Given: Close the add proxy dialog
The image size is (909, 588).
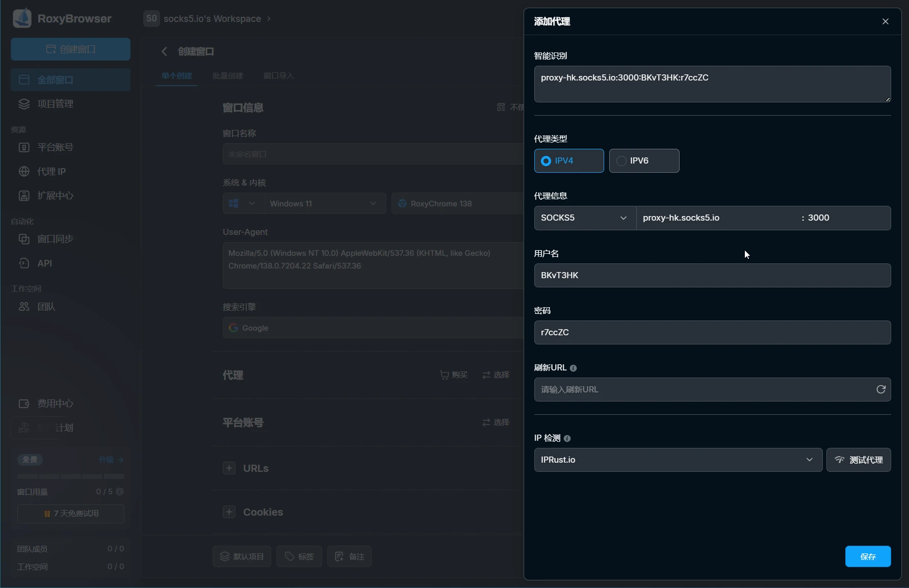Looking at the screenshot, I should click(x=886, y=21).
